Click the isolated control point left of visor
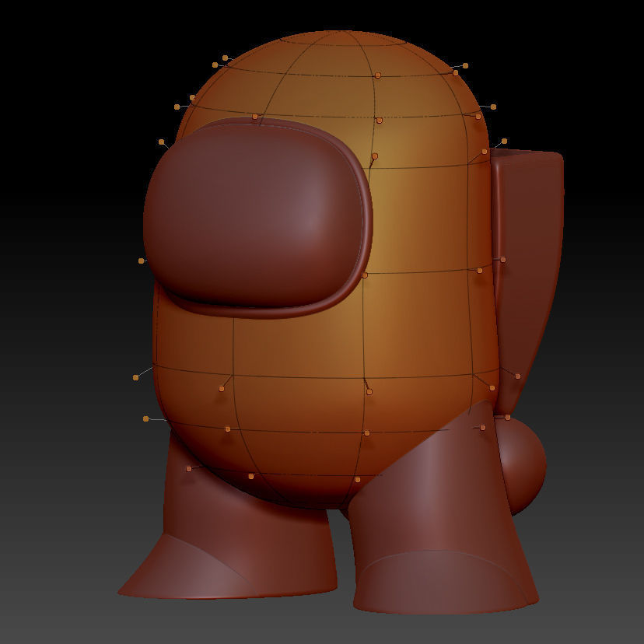This screenshot has width=644, height=644. pos(141,261)
